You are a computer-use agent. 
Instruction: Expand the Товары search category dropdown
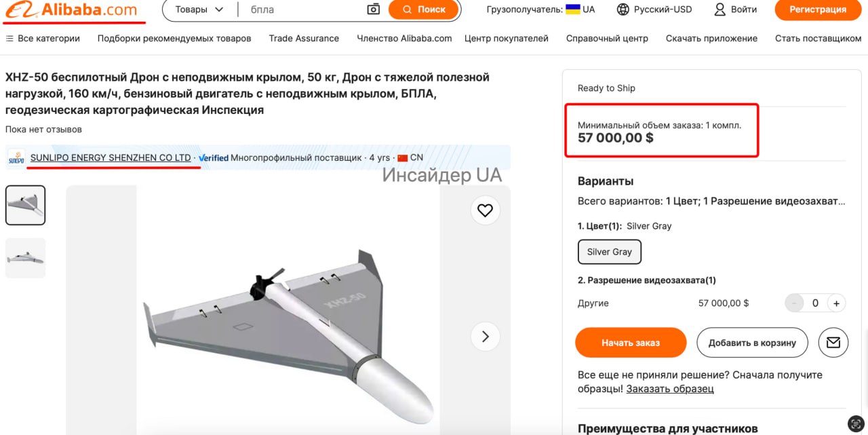[199, 10]
